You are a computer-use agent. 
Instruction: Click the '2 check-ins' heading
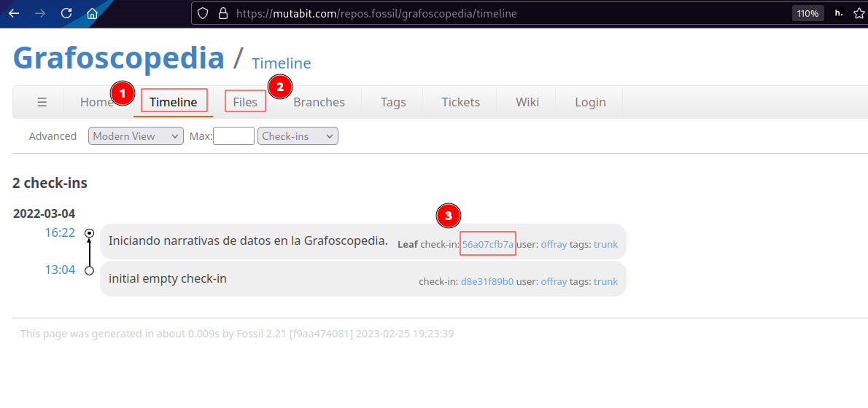(x=50, y=183)
